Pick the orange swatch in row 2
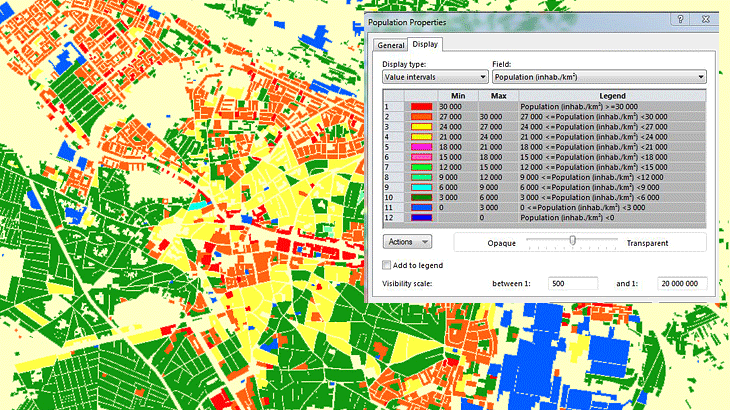Viewport: 730px width, 410px height. (x=421, y=116)
